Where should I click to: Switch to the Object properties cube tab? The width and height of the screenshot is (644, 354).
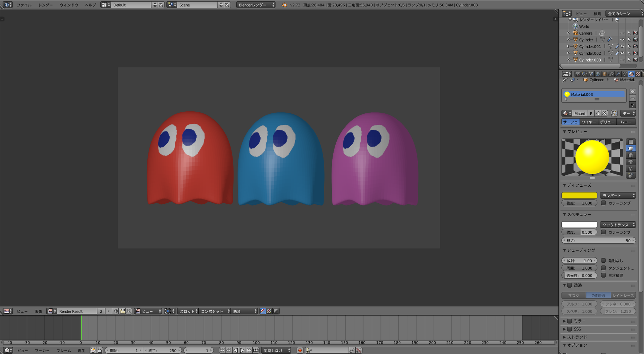[x=604, y=74]
